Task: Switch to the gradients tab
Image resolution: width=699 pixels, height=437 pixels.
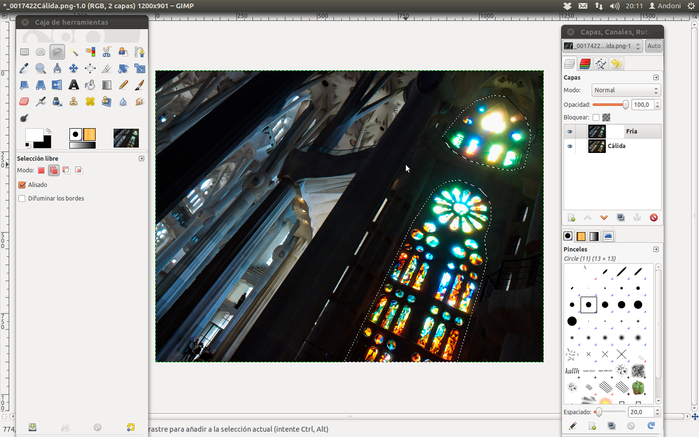Action: tap(594, 236)
